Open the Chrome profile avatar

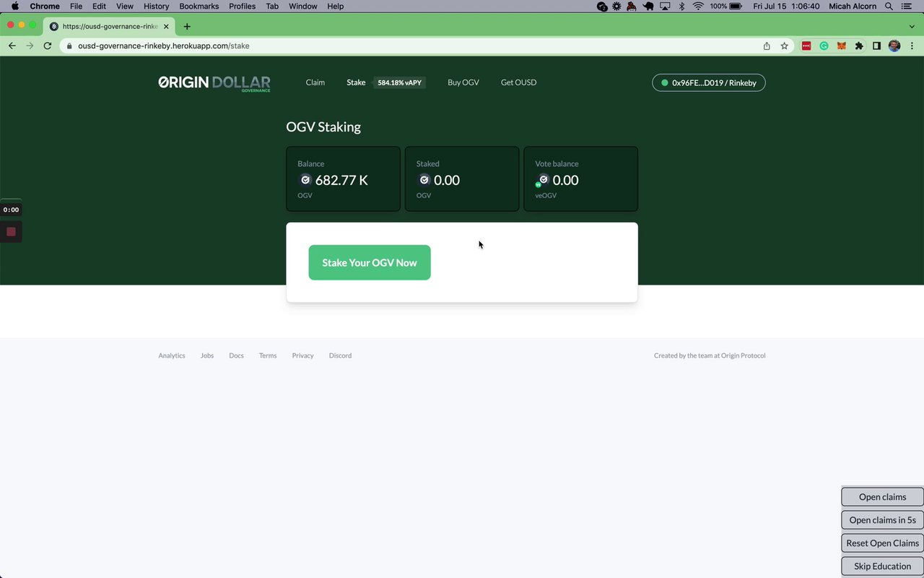[894, 46]
